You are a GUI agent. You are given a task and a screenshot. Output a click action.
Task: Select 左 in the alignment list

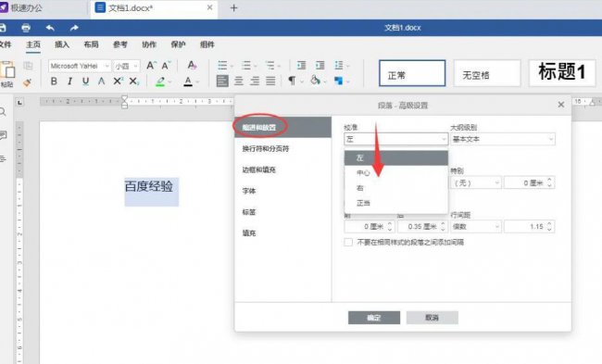[395, 157]
